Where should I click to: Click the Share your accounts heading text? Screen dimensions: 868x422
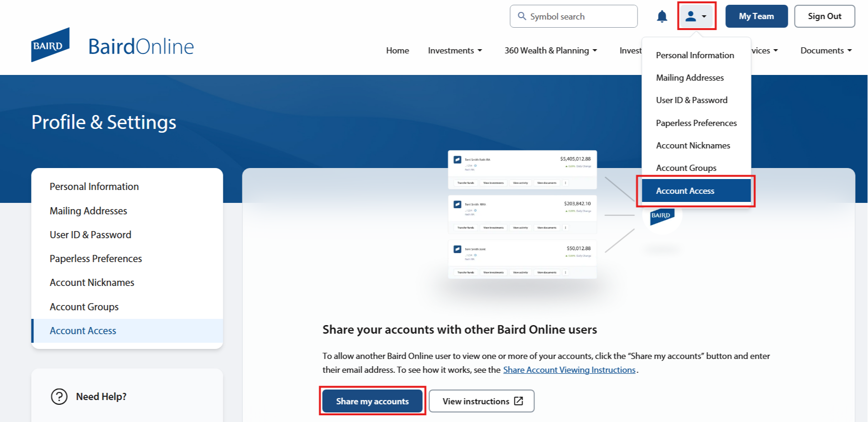click(460, 330)
